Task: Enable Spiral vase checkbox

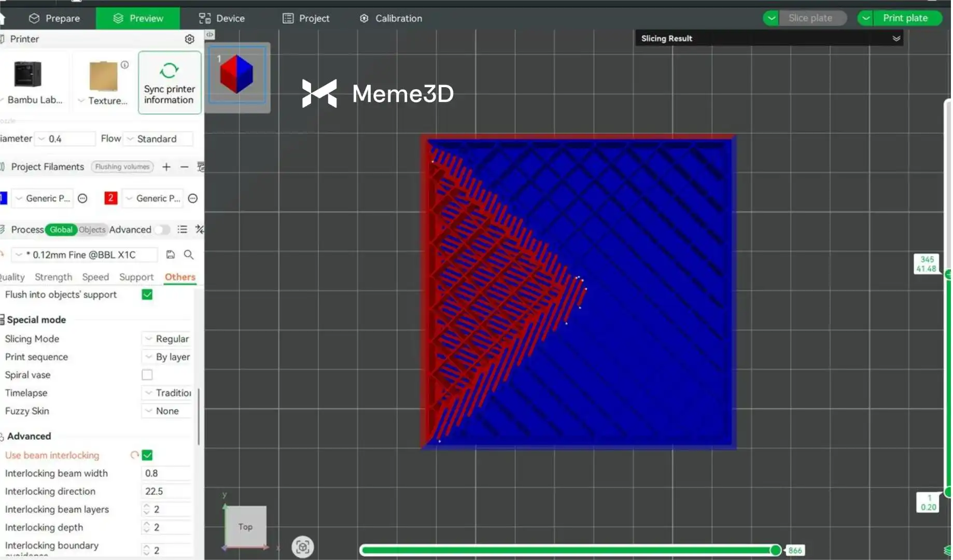Action: pyautogui.click(x=147, y=375)
